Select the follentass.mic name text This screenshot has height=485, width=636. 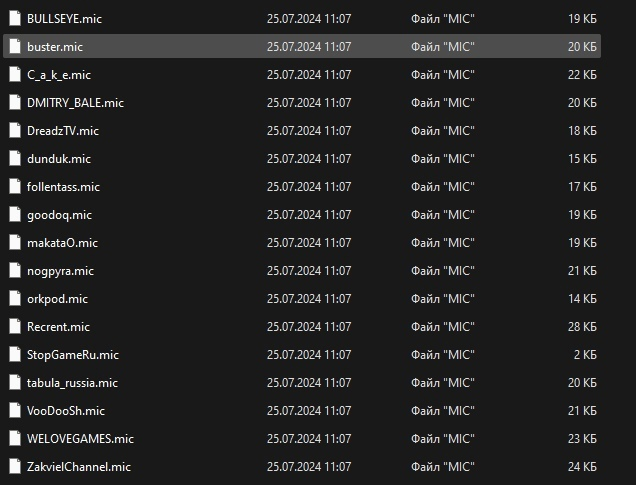(x=63, y=187)
